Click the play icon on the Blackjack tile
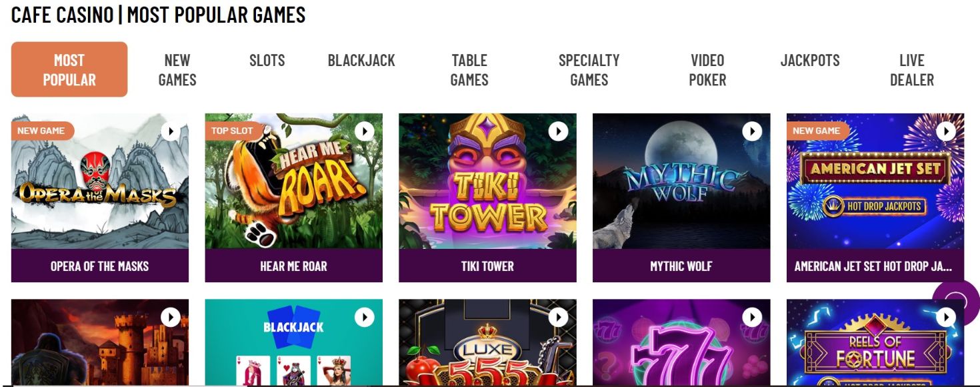Viewport: 980px width, 387px height. tap(364, 318)
